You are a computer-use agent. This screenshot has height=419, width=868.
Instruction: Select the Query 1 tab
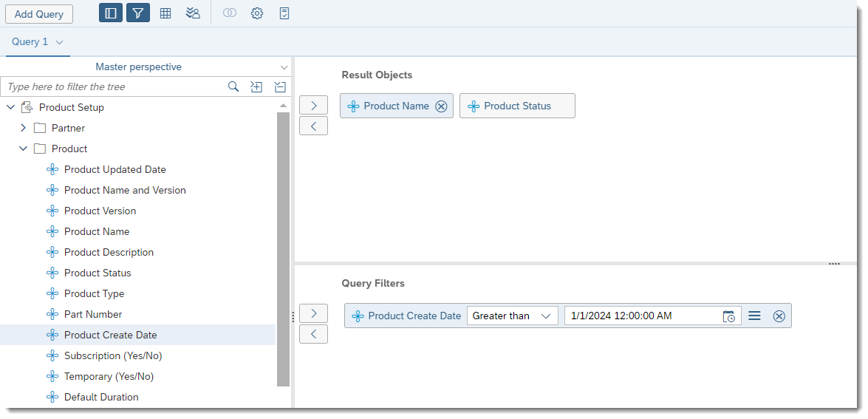point(30,42)
